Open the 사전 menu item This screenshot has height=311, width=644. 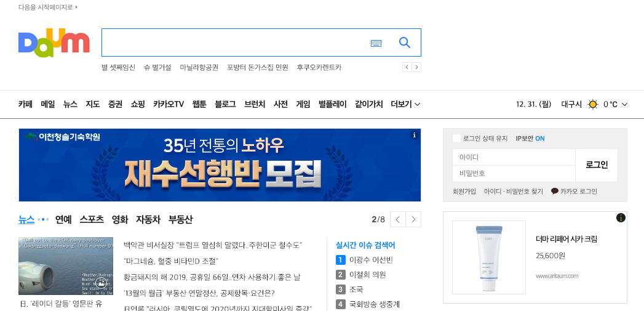coord(281,105)
